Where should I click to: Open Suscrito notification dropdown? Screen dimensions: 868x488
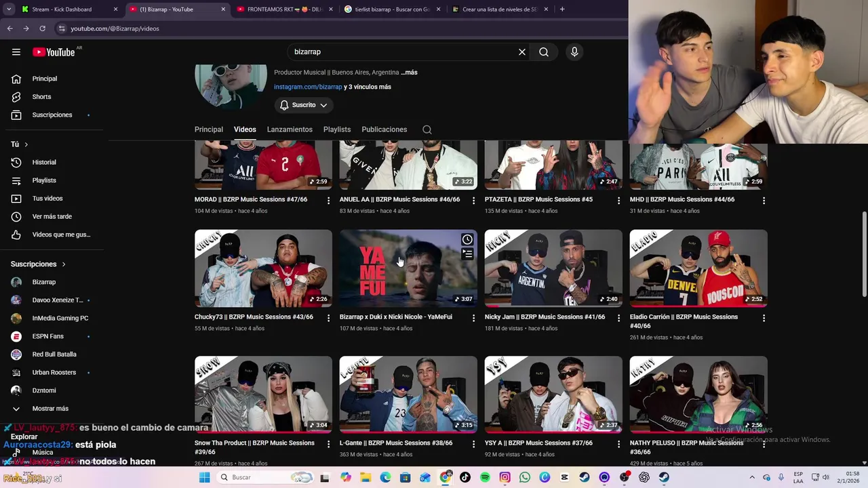point(304,105)
